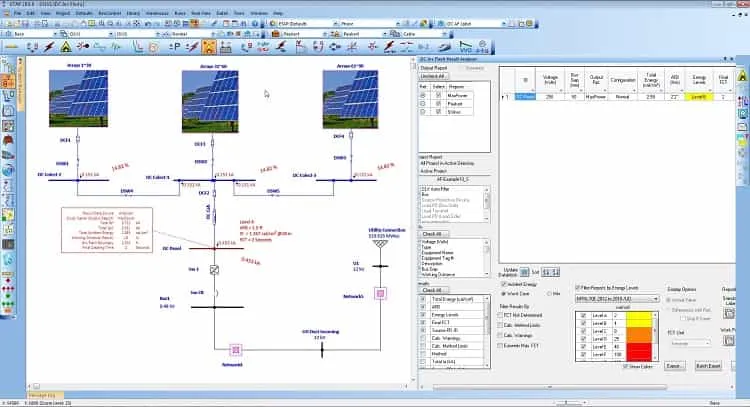Image resolution: width=750 pixels, height=407 pixels.
Task: Click the Work Permit icon button
Action: (x=728, y=341)
